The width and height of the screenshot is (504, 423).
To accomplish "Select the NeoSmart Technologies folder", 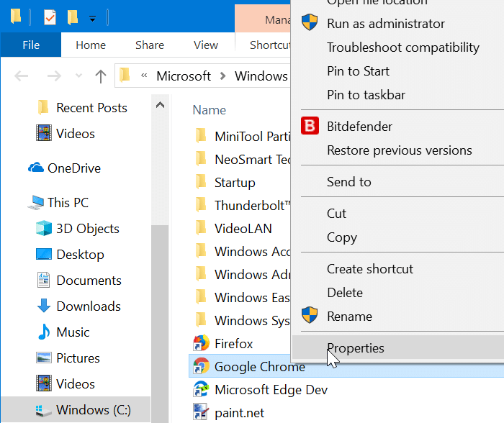I will (243, 159).
